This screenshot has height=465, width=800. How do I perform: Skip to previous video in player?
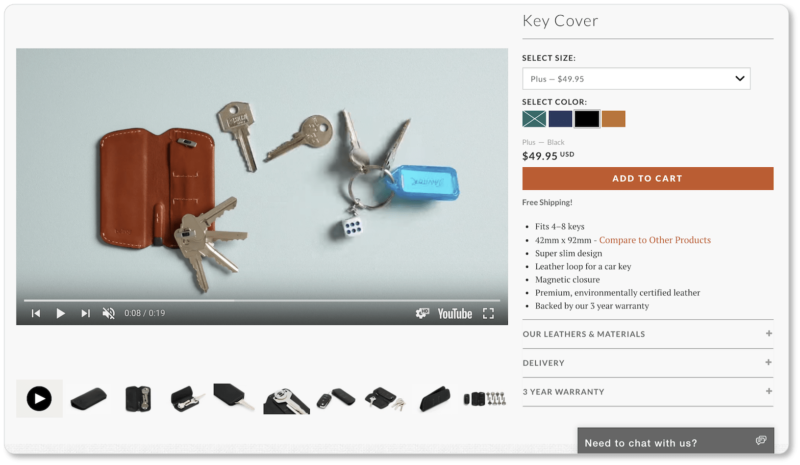[36, 313]
